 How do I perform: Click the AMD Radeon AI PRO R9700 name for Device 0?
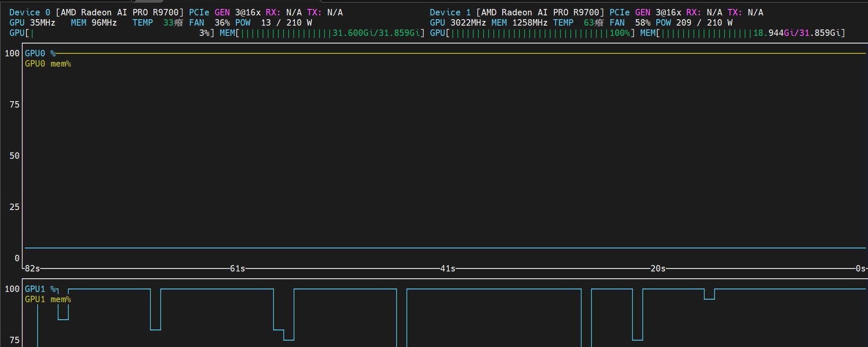120,12
